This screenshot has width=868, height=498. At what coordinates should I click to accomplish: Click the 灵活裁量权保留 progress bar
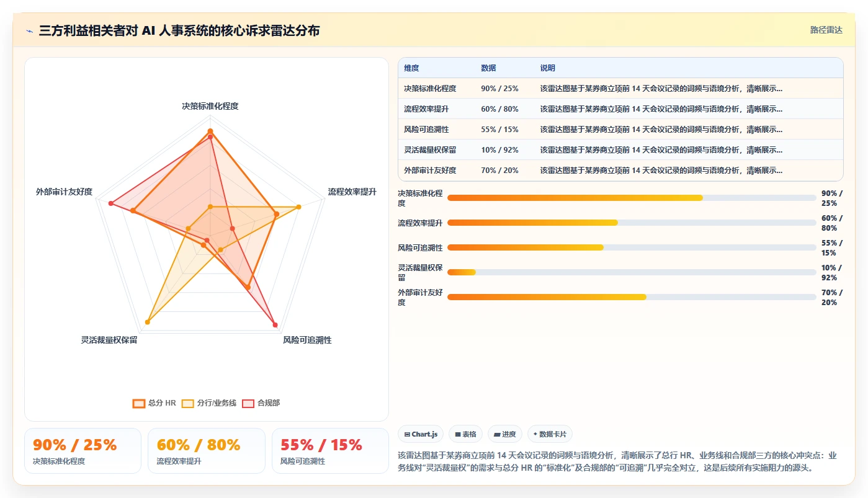632,272
